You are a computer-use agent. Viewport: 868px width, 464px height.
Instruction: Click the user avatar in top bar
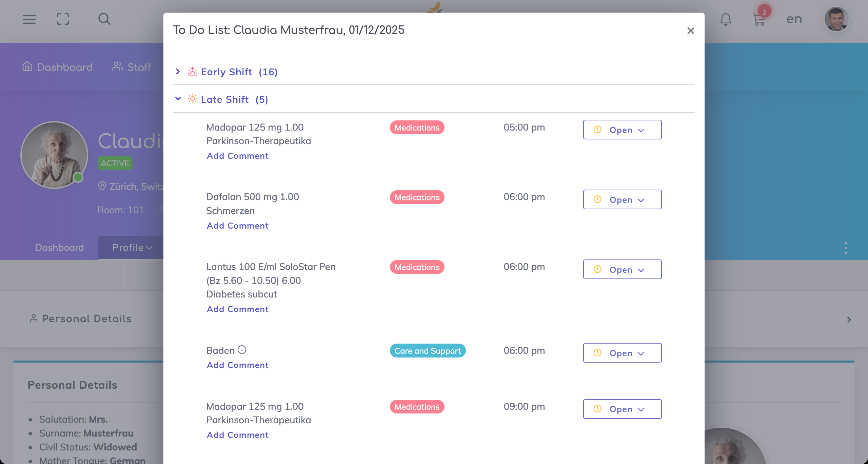point(836,19)
